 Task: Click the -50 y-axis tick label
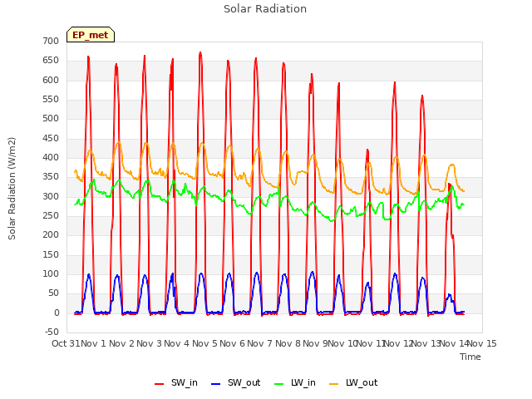click(x=52, y=332)
